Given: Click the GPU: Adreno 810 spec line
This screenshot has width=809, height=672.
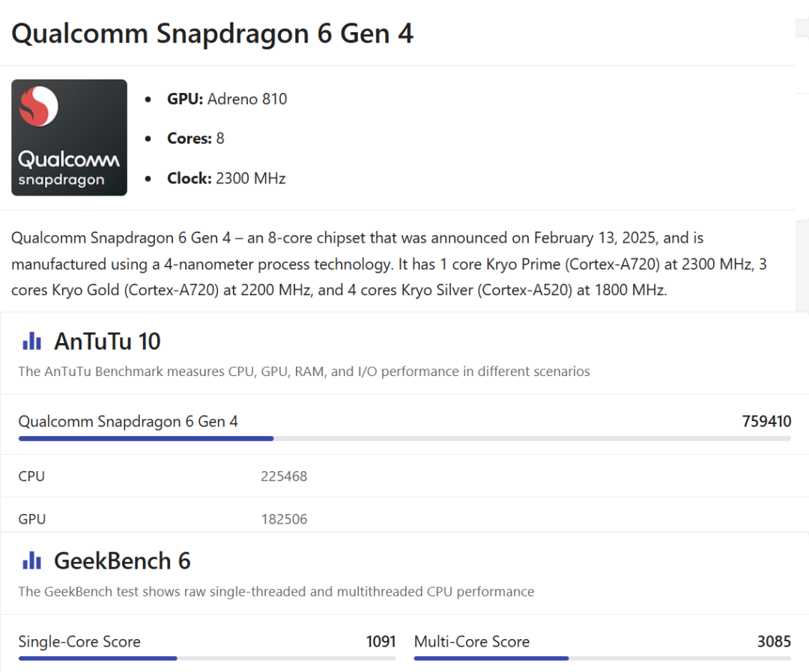Looking at the screenshot, I should coord(226,99).
